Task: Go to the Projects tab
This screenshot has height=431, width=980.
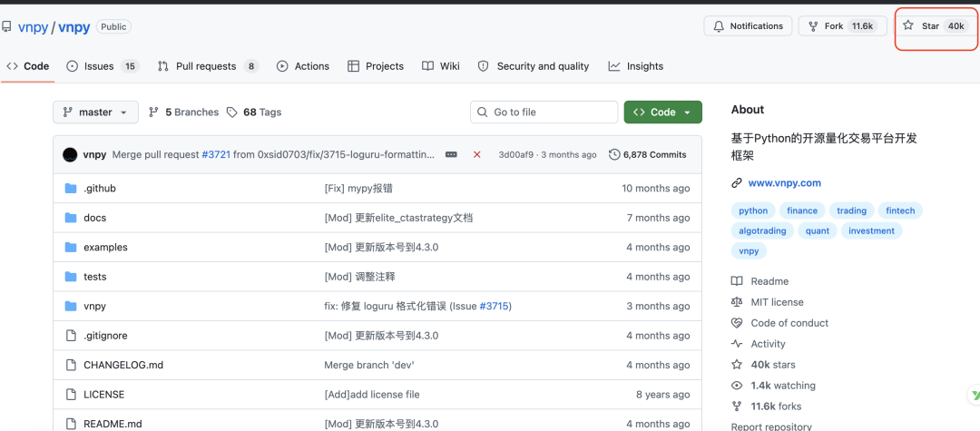Action: coord(376,66)
